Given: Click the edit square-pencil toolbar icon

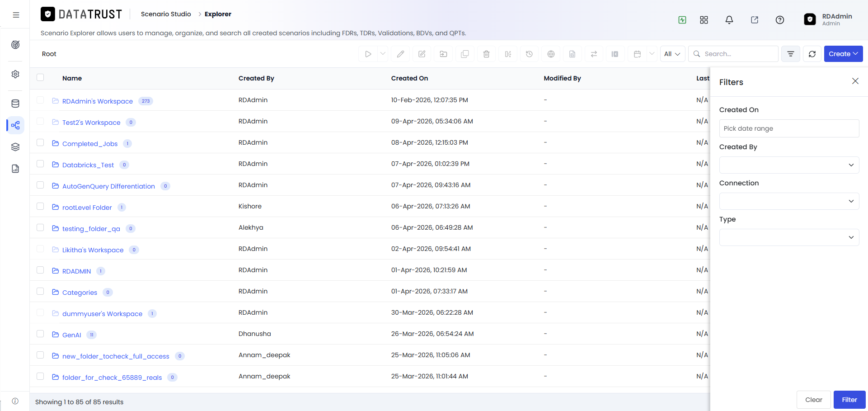Looking at the screenshot, I should pos(422,54).
